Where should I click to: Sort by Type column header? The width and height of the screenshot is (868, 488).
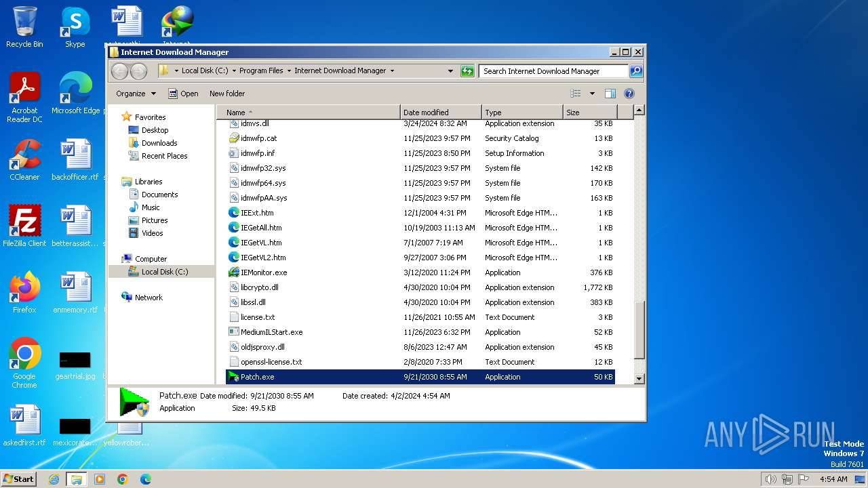522,113
